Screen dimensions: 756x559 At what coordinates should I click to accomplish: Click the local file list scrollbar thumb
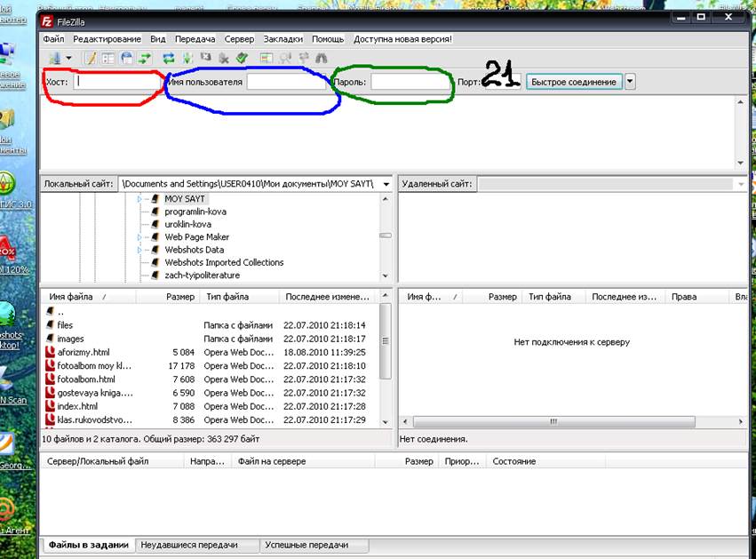tap(386, 341)
